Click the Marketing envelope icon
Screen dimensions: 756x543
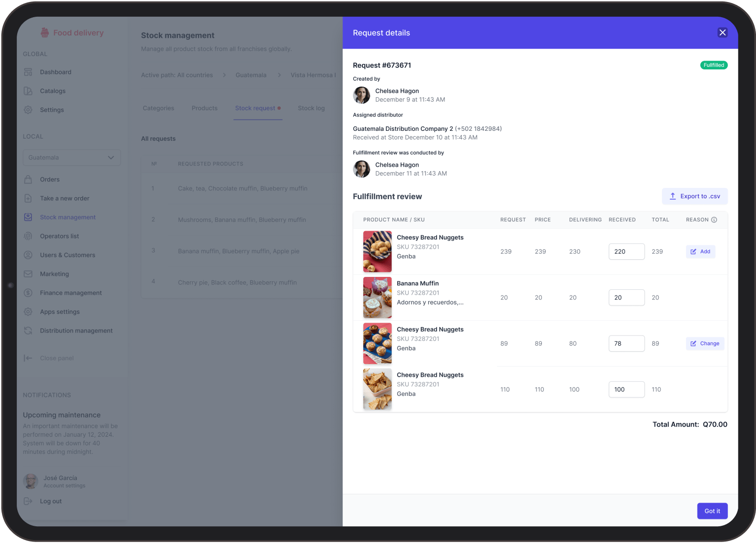(28, 274)
